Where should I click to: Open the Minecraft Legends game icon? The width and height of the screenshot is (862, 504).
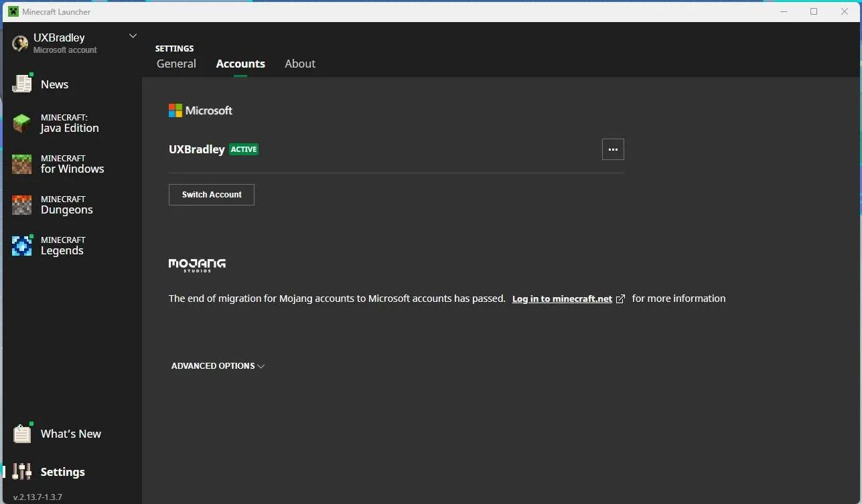point(22,246)
